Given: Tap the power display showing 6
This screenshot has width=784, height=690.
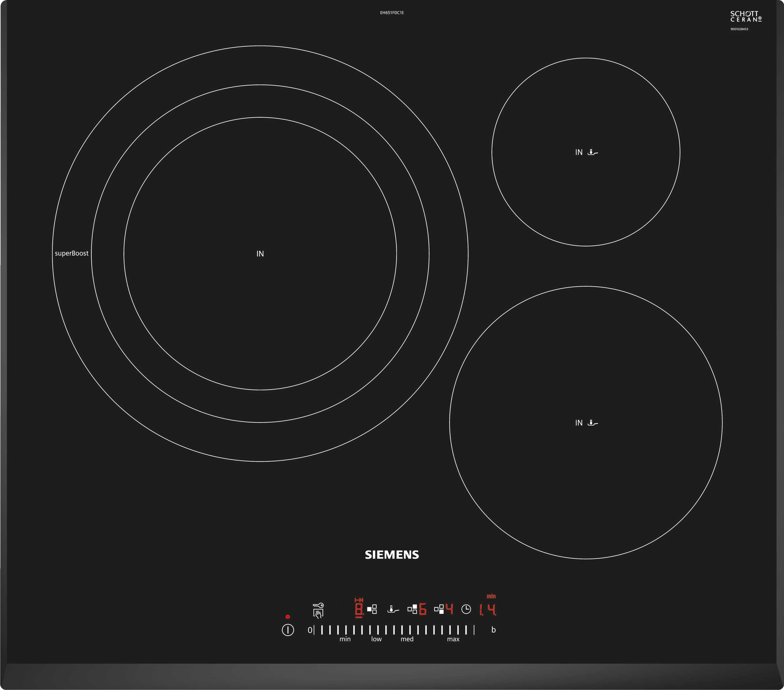Looking at the screenshot, I should (x=422, y=610).
